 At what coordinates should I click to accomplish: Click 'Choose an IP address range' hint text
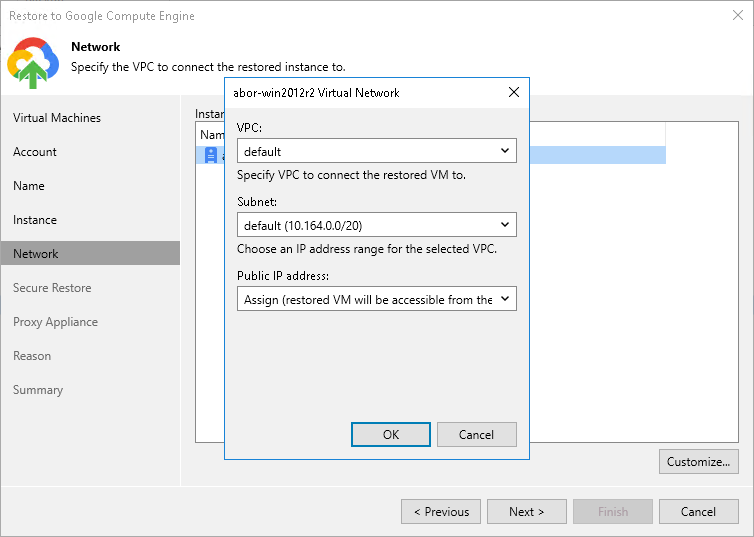coord(367,249)
